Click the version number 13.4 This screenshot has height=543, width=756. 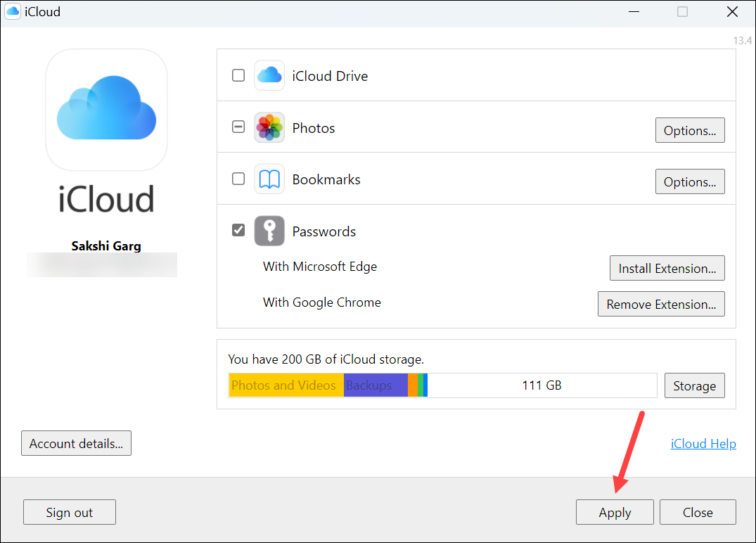click(x=743, y=41)
